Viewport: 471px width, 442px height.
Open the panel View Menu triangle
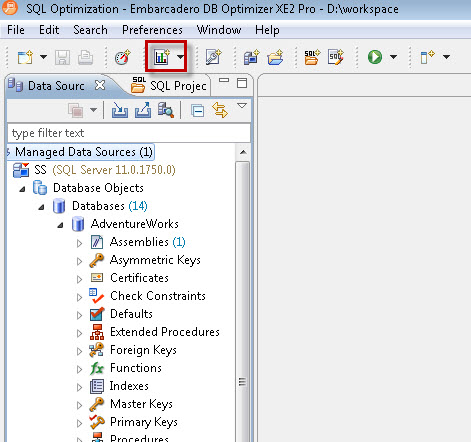click(242, 106)
